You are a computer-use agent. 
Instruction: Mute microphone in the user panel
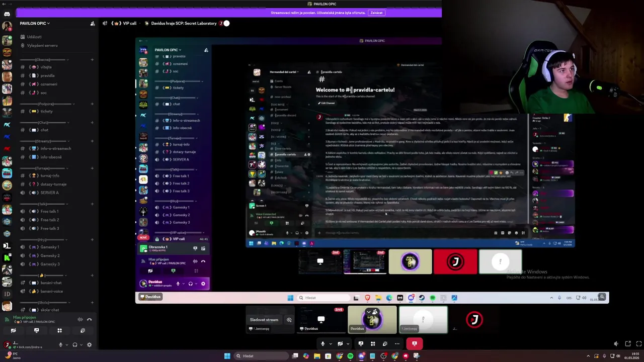(61, 345)
